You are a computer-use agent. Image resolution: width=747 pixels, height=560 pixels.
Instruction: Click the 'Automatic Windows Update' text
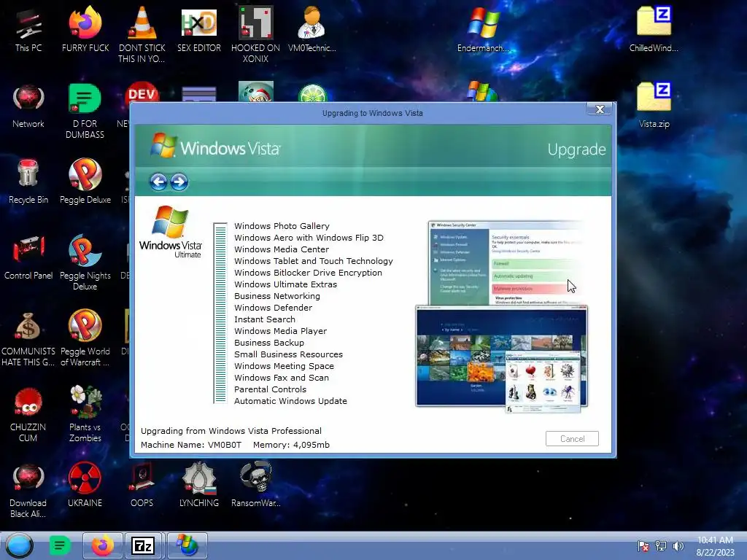point(290,401)
